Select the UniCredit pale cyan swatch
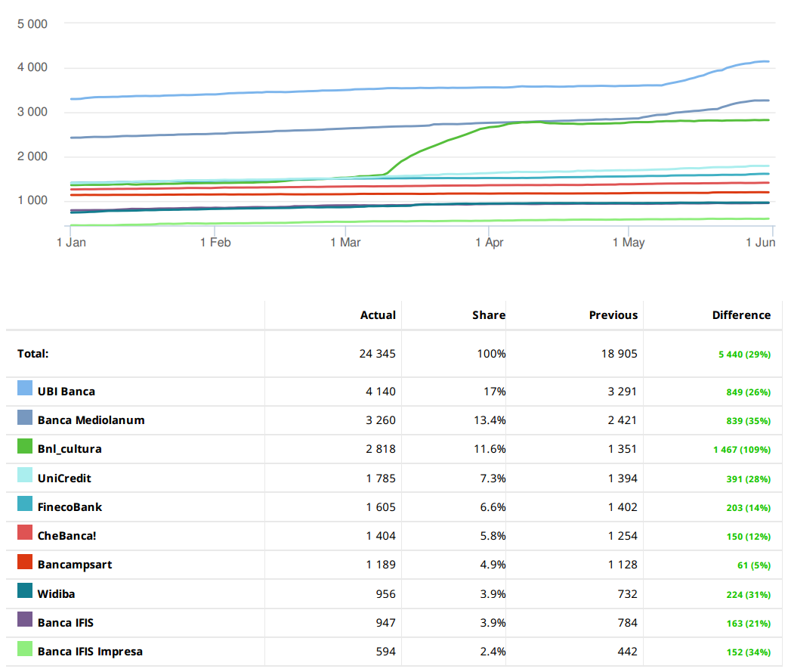Viewport: 788px width, 672px height. coord(25,475)
